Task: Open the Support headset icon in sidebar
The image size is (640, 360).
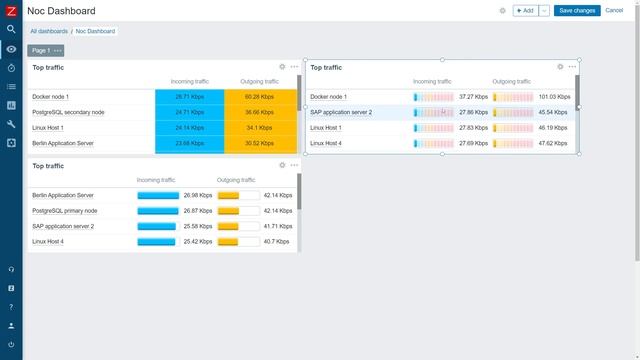Action: click(x=11, y=269)
